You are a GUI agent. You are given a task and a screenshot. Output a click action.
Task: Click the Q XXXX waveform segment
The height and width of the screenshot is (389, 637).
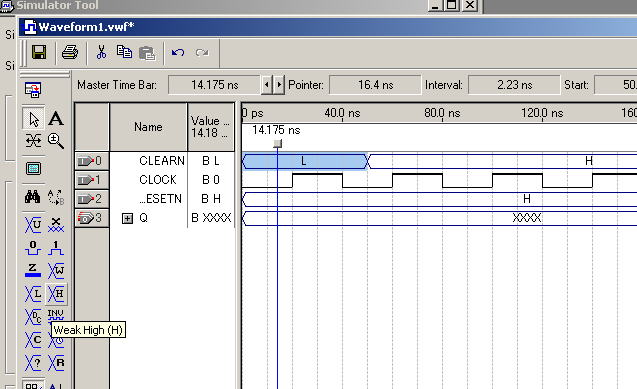pos(440,218)
